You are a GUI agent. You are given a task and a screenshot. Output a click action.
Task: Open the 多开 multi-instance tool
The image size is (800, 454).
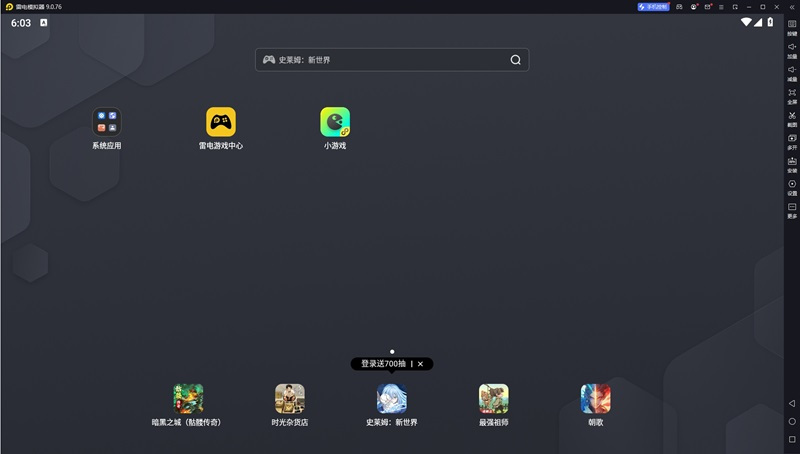792,141
